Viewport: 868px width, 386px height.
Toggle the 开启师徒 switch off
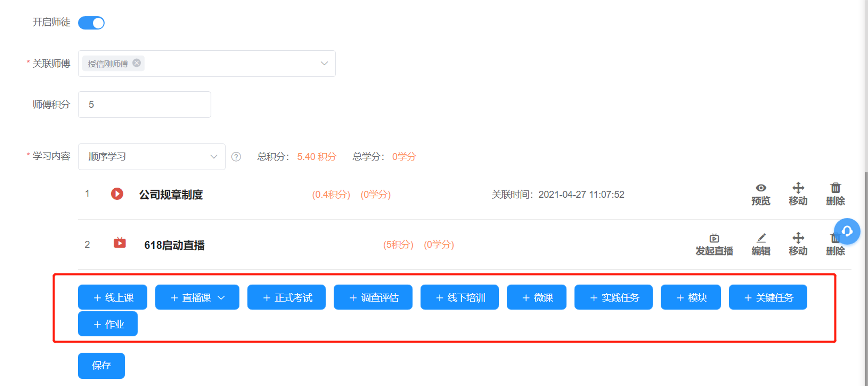pyautogui.click(x=91, y=23)
